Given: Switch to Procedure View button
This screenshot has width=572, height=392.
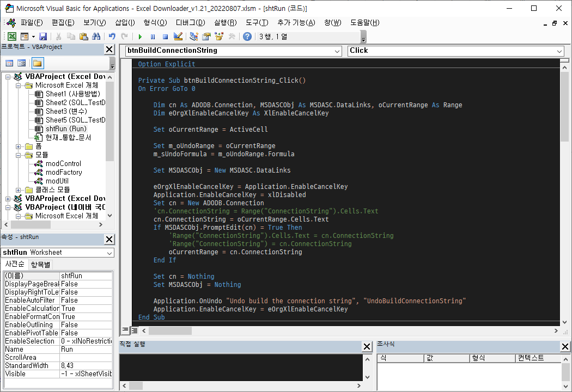Looking at the screenshot, I should tap(125, 330).
